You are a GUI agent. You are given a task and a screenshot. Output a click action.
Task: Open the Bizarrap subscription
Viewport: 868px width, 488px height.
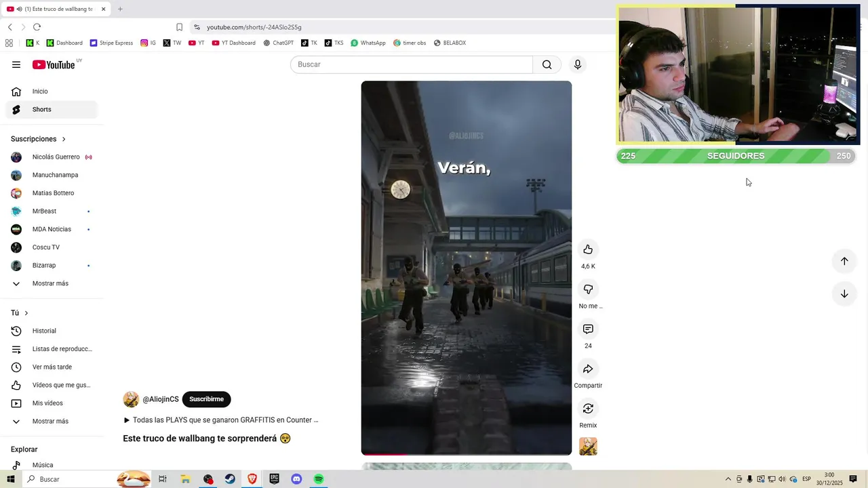pyautogui.click(x=52, y=266)
